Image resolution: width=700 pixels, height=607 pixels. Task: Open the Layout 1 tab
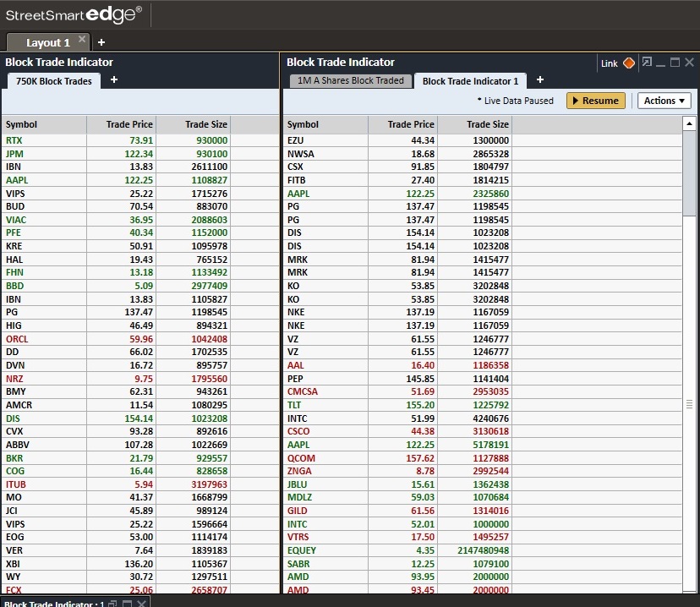48,42
